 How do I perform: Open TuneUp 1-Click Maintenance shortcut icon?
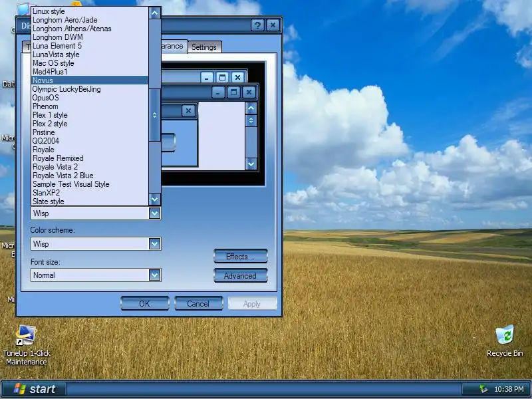pyautogui.click(x=27, y=344)
